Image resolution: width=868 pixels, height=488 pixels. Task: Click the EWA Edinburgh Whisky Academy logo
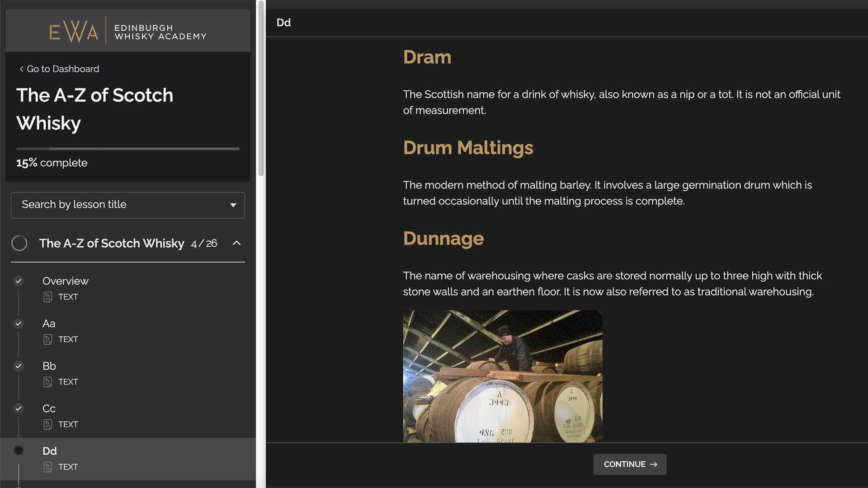[x=128, y=31]
